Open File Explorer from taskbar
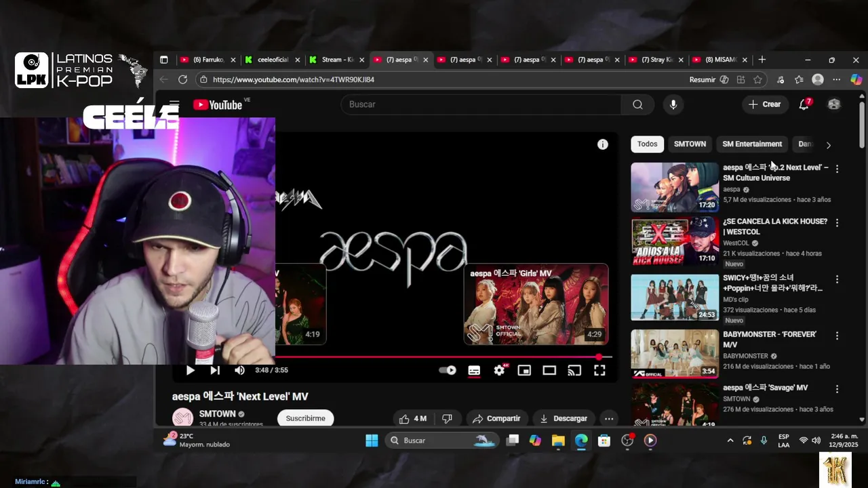 tap(558, 441)
